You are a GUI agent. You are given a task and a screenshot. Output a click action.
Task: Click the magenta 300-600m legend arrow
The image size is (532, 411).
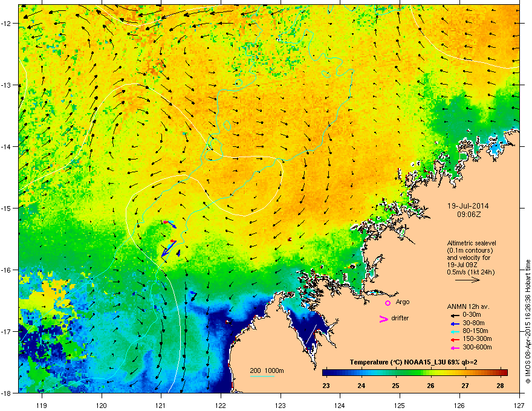455,348
